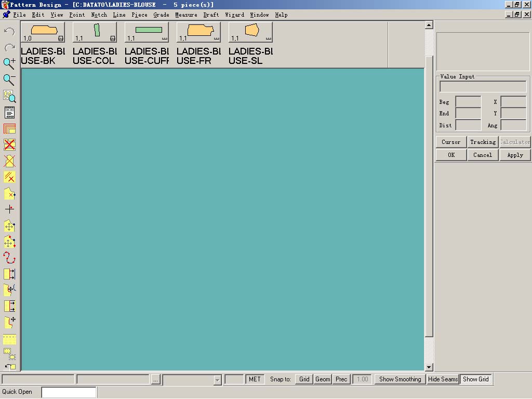
Task: Select the crosshair add point tool
Action: coord(9,209)
